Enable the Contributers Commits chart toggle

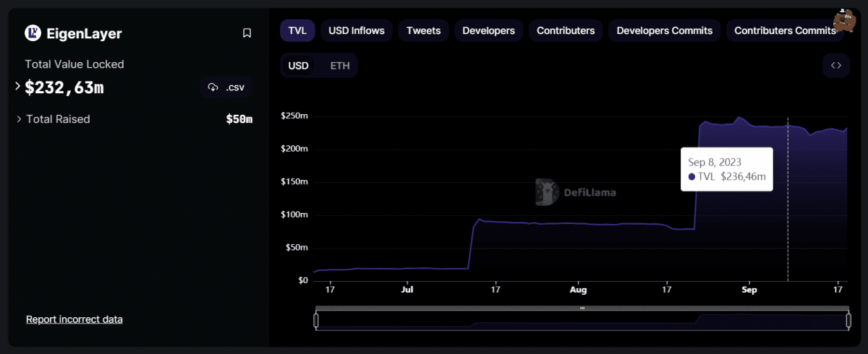click(785, 30)
